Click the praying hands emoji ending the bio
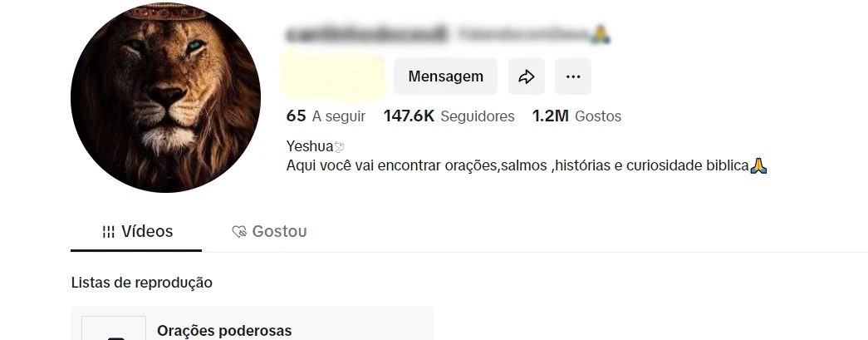The image size is (868, 340). pyautogui.click(x=758, y=165)
